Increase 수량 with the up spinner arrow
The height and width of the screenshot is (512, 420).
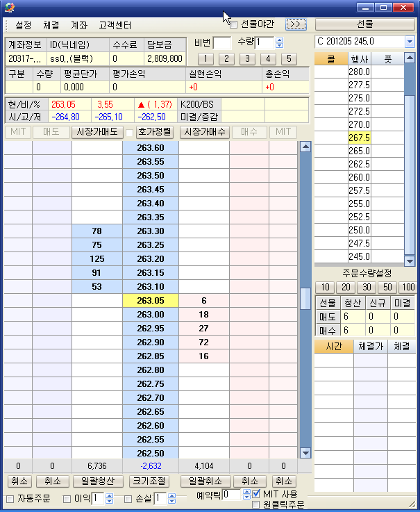click(279, 40)
